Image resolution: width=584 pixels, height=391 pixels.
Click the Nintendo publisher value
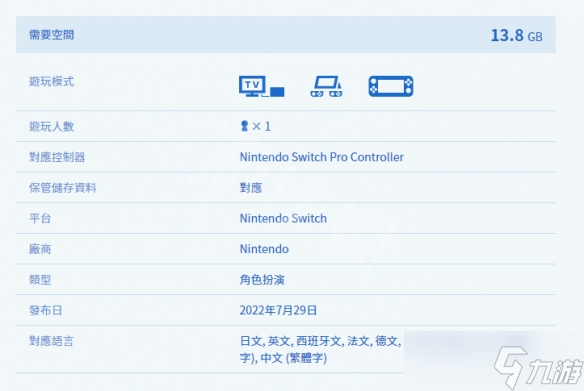point(264,249)
